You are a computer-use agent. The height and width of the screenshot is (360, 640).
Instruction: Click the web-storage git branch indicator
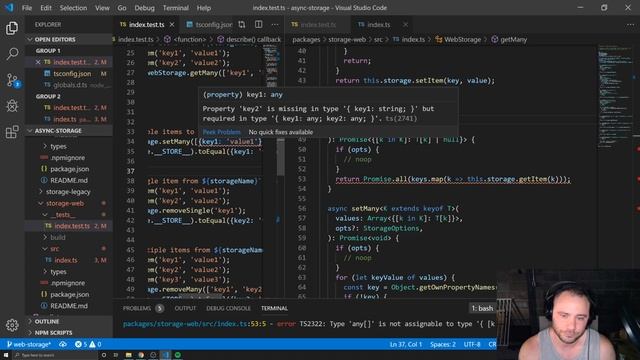click(29, 344)
